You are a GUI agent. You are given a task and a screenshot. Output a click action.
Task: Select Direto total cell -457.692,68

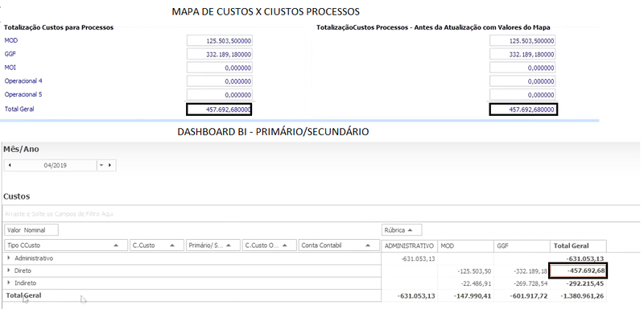(578, 271)
